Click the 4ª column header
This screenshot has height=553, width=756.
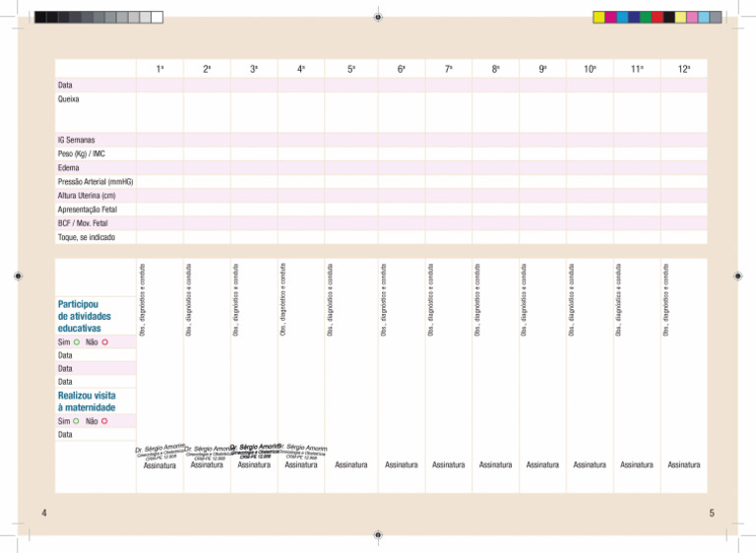[x=301, y=69]
